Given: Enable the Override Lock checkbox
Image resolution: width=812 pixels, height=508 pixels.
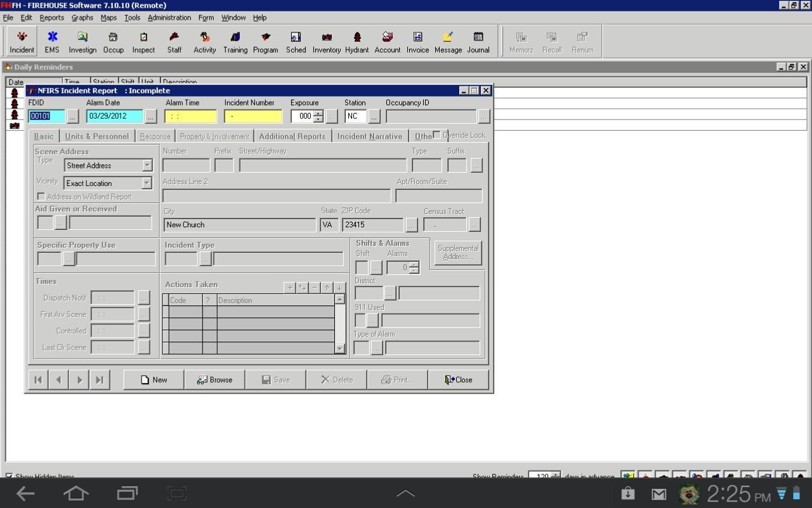Looking at the screenshot, I should [x=436, y=134].
